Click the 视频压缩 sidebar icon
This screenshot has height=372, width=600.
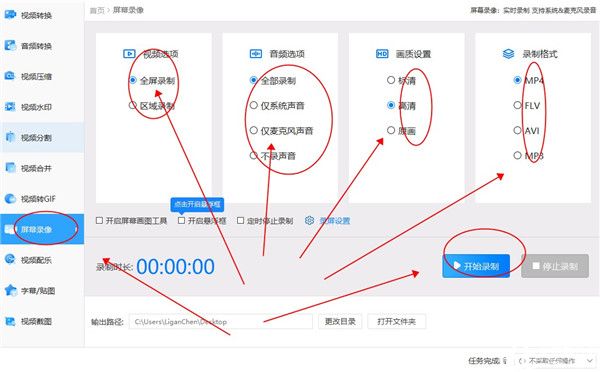pos(10,76)
